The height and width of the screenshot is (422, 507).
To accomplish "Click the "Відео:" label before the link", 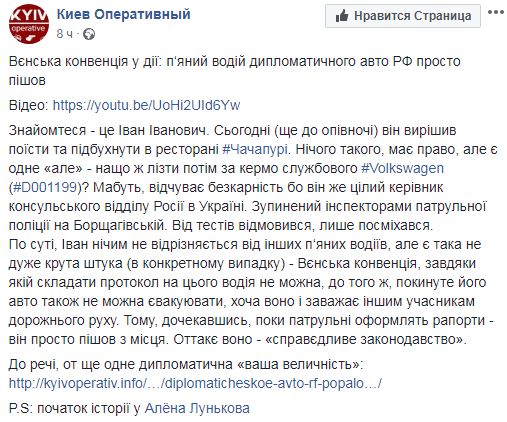I will pyautogui.click(x=29, y=105).
